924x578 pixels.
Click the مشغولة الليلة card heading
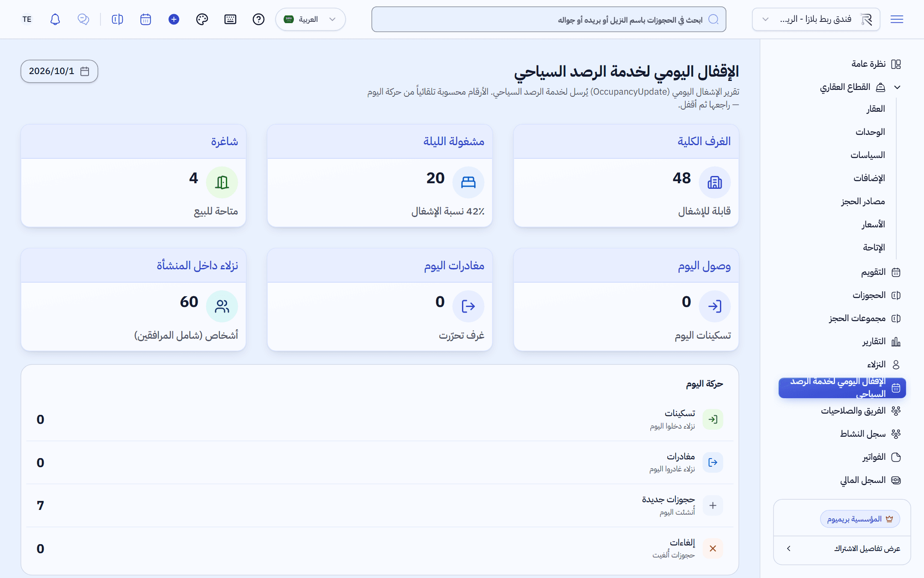pyautogui.click(x=454, y=141)
